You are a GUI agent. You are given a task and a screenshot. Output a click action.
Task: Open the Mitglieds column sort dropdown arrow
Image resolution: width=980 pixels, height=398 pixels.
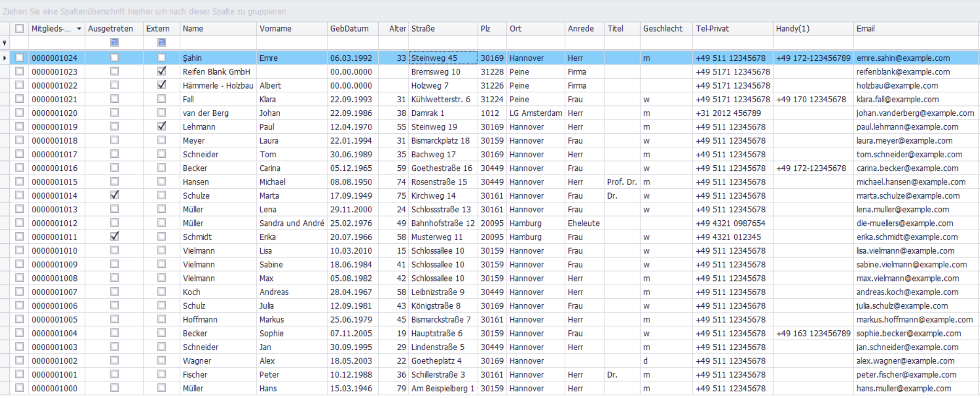tap(79, 29)
